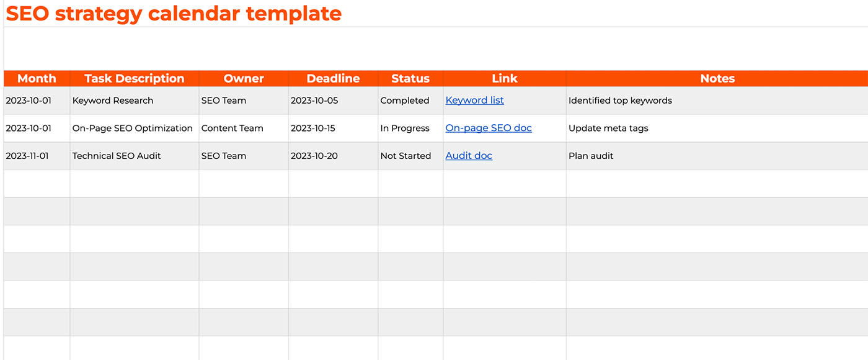Select the Content Team owner cell
The height and width of the screenshot is (360, 868).
[x=232, y=128]
